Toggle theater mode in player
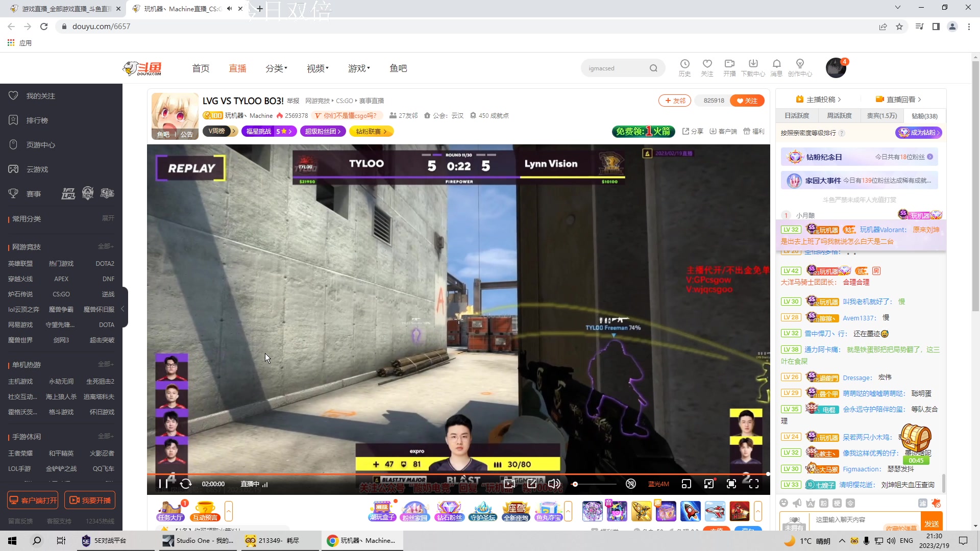This screenshot has width=980, height=551. pos(709,484)
